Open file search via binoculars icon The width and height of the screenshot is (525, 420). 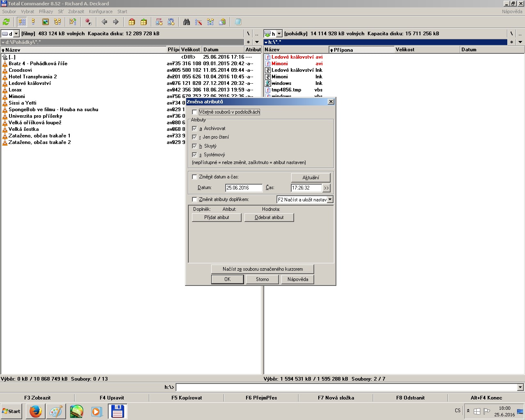187,22
